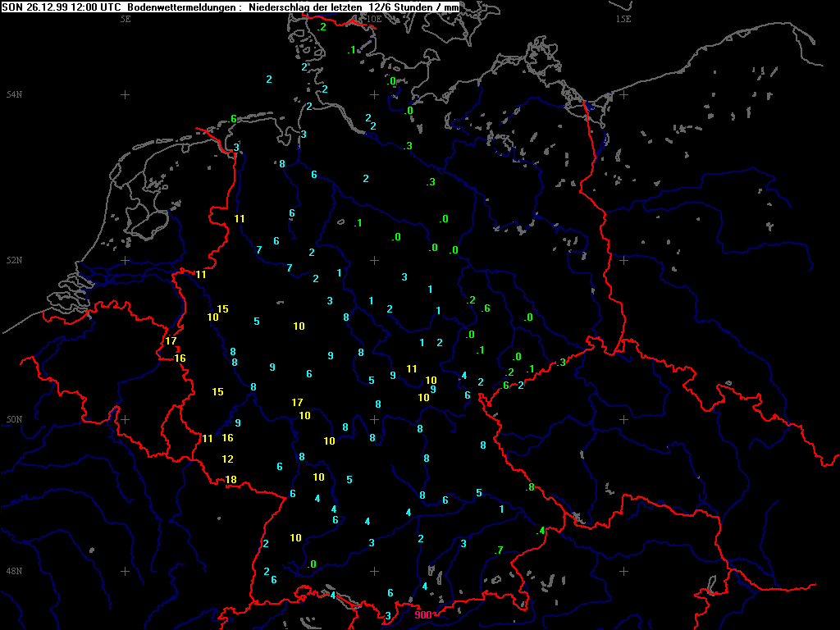Click the green .4 value near southeastern border
840x630 pixels.
pos(540,532)
